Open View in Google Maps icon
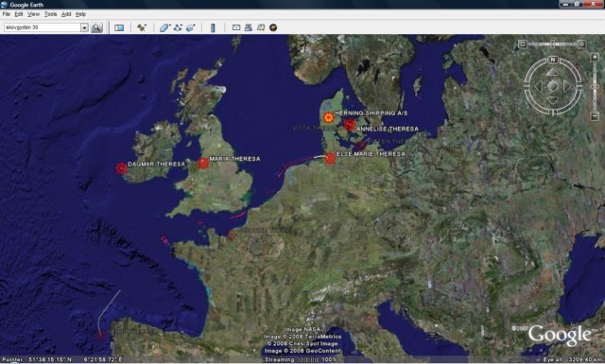Image resolution: width=605 pixels, height=364 pixels. click(x=261, y=27)
